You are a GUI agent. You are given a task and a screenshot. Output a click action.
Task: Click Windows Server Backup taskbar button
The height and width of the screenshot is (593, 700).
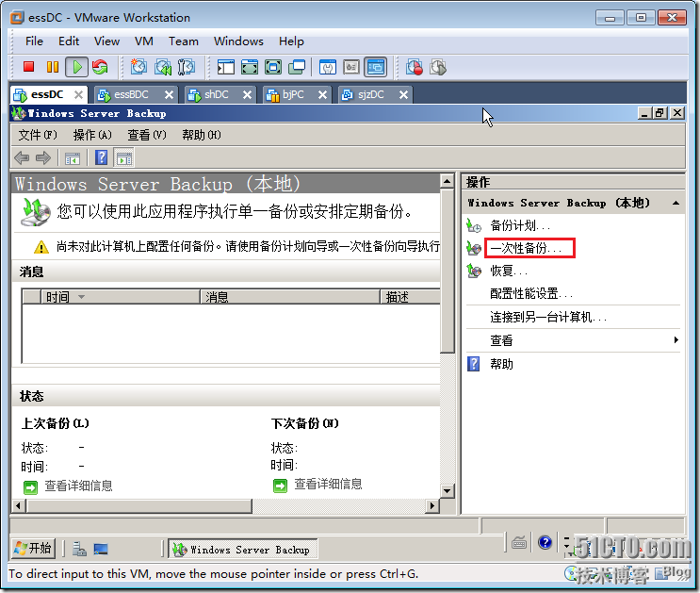click(x=242, y=549)
